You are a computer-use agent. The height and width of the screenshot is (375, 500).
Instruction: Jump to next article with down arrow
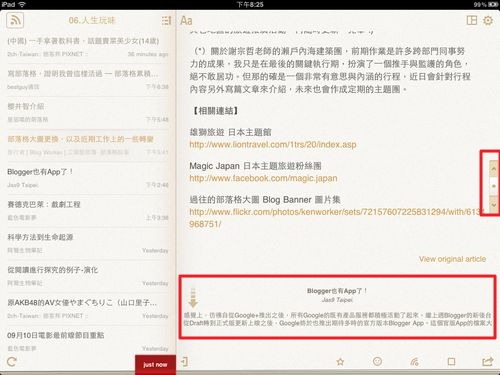click(494, 204)
